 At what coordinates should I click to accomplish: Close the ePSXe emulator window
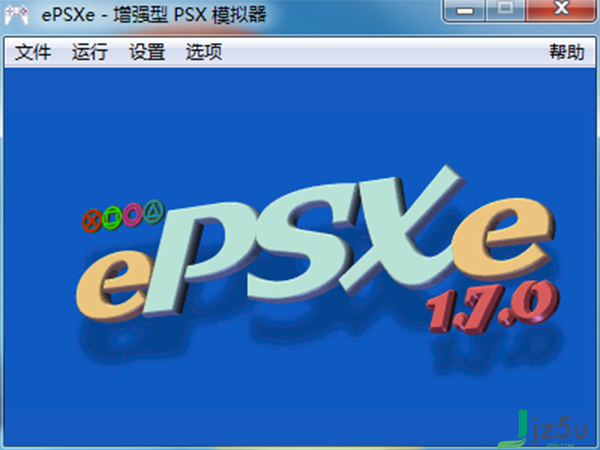(x=561, y=10)
